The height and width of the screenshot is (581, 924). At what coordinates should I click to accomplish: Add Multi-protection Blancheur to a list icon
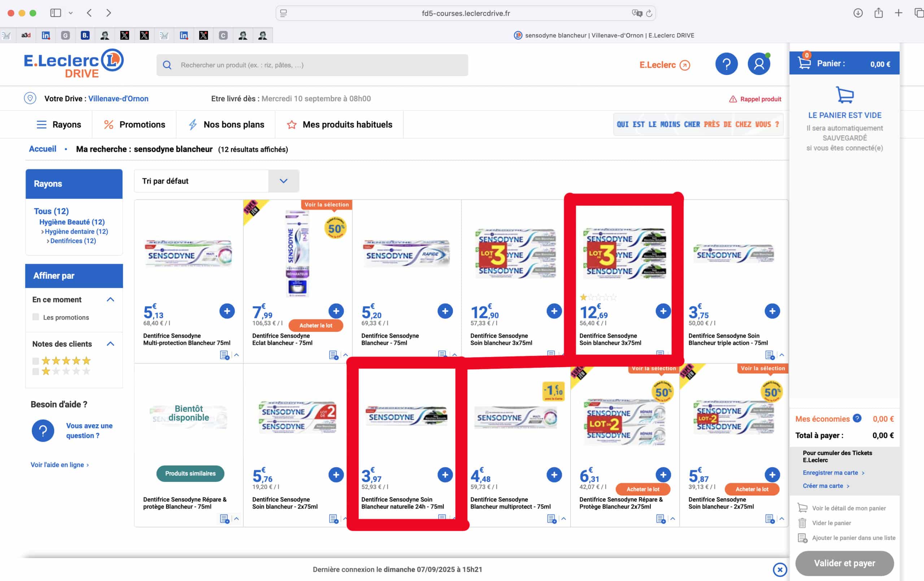click(225, 355)
